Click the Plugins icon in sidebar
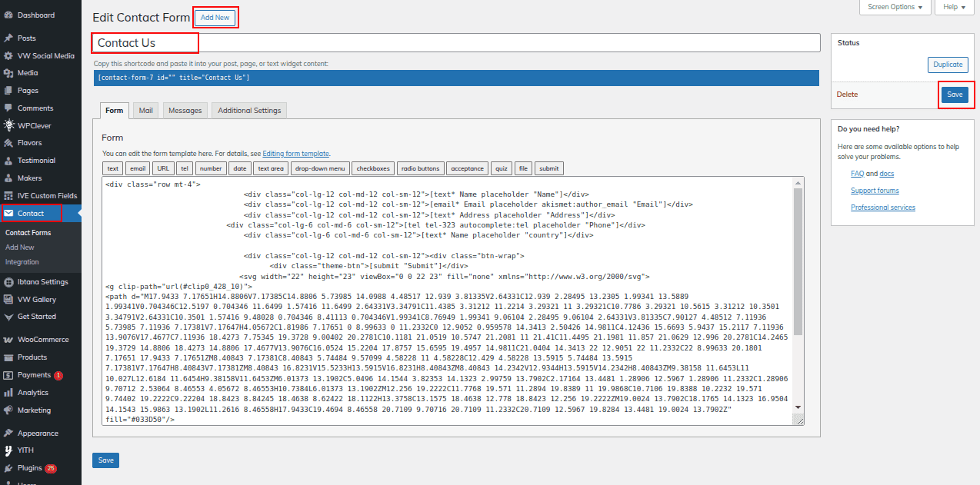The width and height of the screenshot is (980, 485). pyautogui.click(x=8, y=468)
